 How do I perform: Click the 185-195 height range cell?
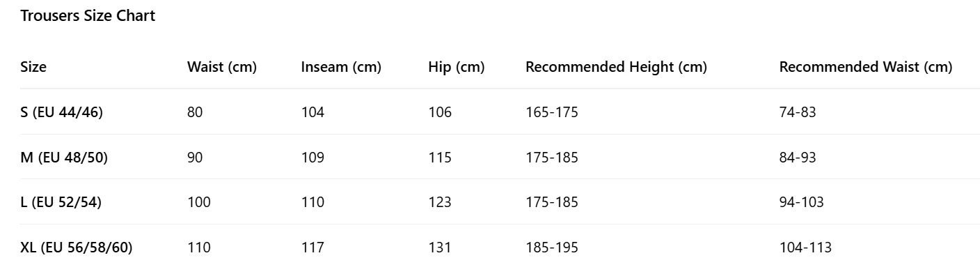(x=552, y=248)
